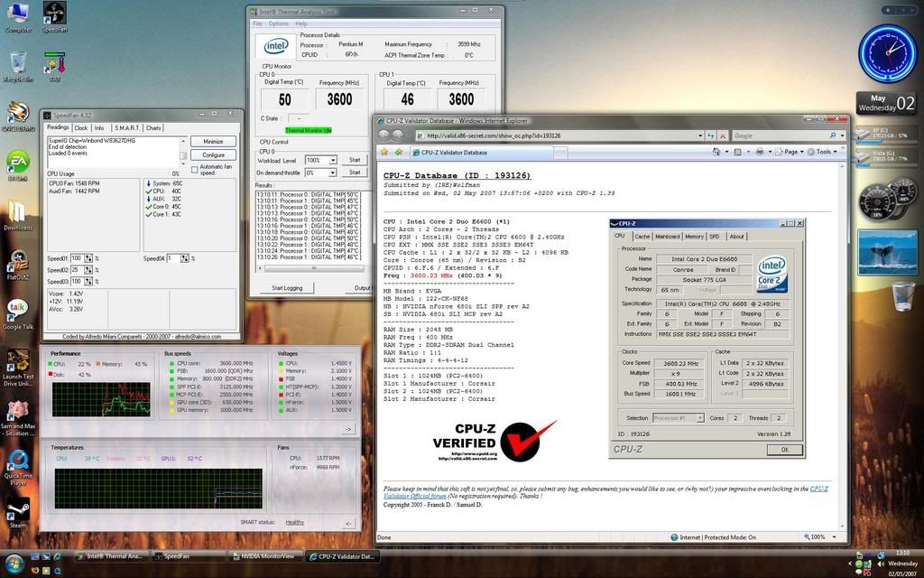
Task: Click the Start Logging button
Action: pos(287,288)
